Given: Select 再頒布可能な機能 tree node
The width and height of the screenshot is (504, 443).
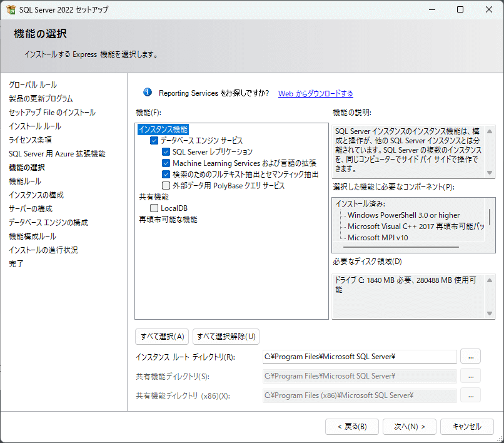Looking at the screenshot, I should pyautogui.click(x=168, y=220).
